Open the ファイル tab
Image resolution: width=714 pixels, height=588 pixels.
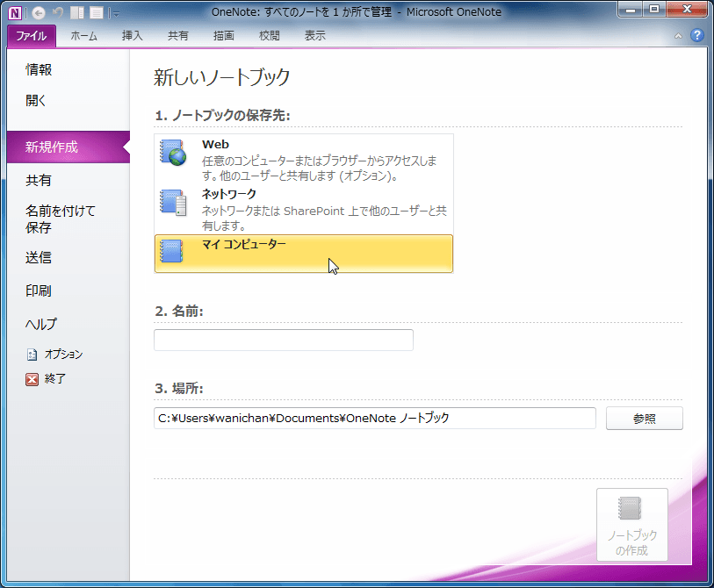[32, 36]
